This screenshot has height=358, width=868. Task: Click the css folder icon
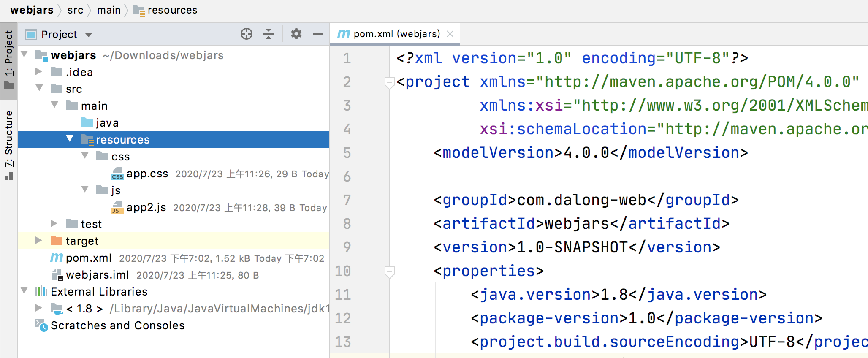click(x=102, y=156)
